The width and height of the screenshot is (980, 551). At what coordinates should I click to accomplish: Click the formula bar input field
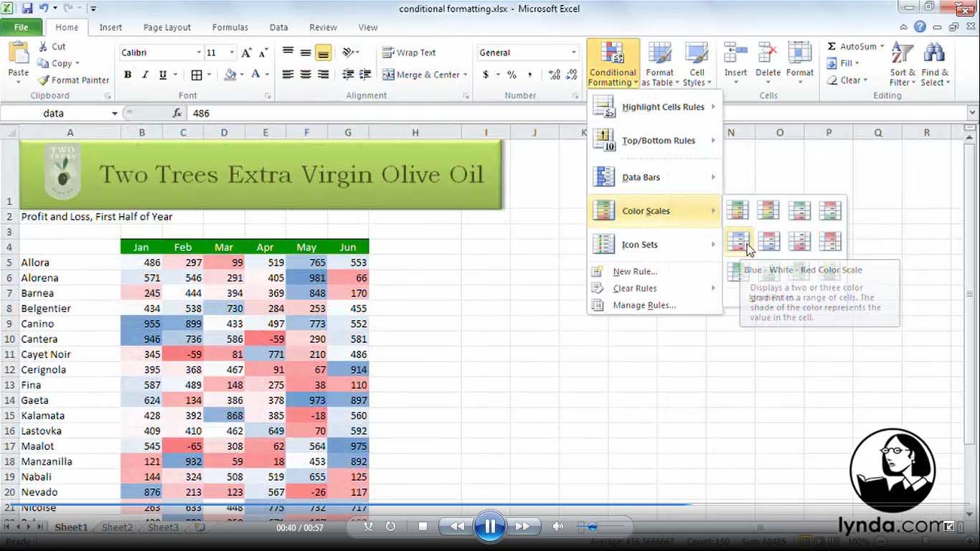pos(577,113)
